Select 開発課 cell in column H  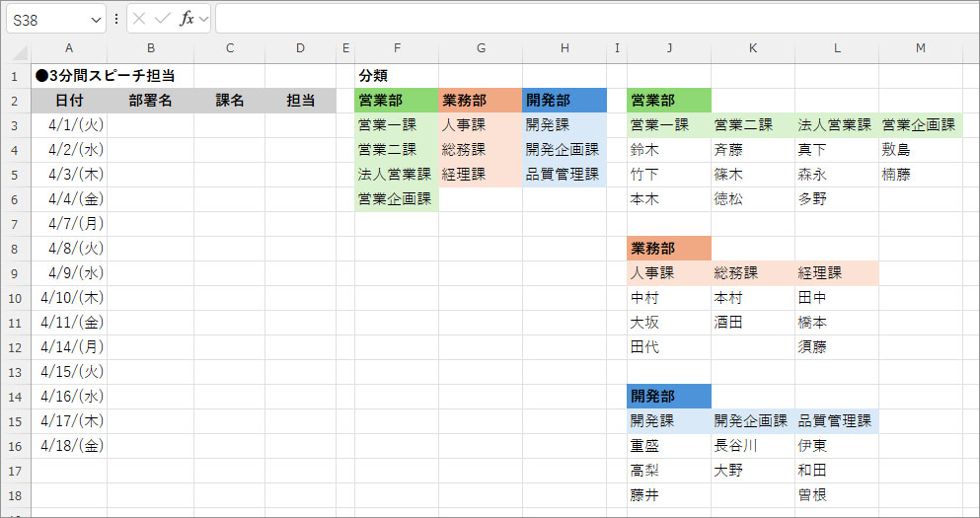coord(565,125)
